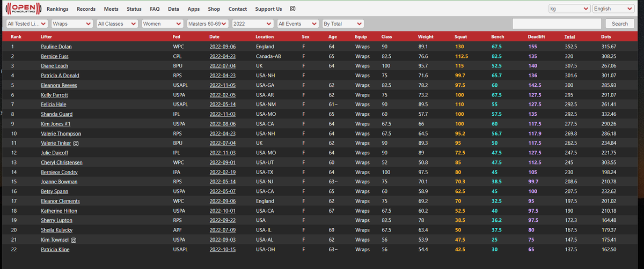Viewport: 644px width, 269px height.
Task: Click the lifter search input field
Action: pos(557,24)
